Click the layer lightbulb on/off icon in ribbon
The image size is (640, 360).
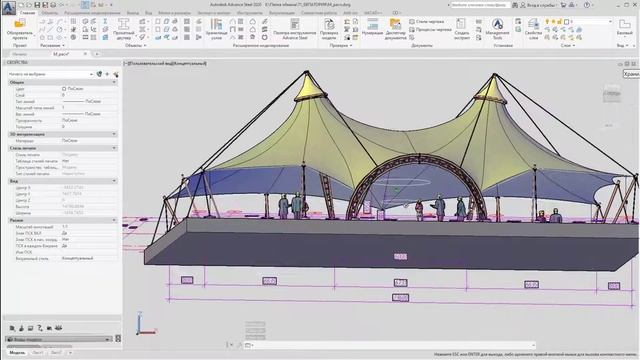[547, 21]
